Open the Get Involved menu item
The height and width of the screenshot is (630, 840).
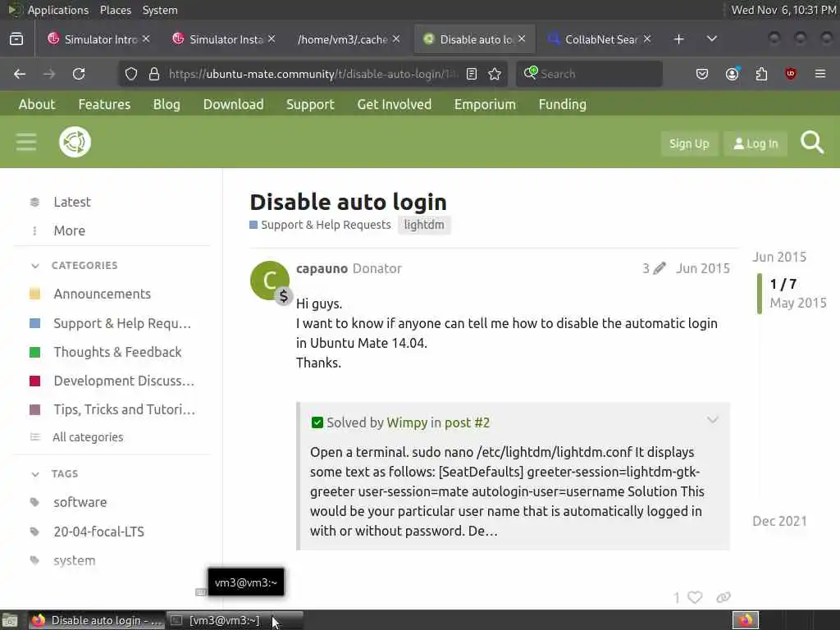pyautogui.click(x=395, y=104)
